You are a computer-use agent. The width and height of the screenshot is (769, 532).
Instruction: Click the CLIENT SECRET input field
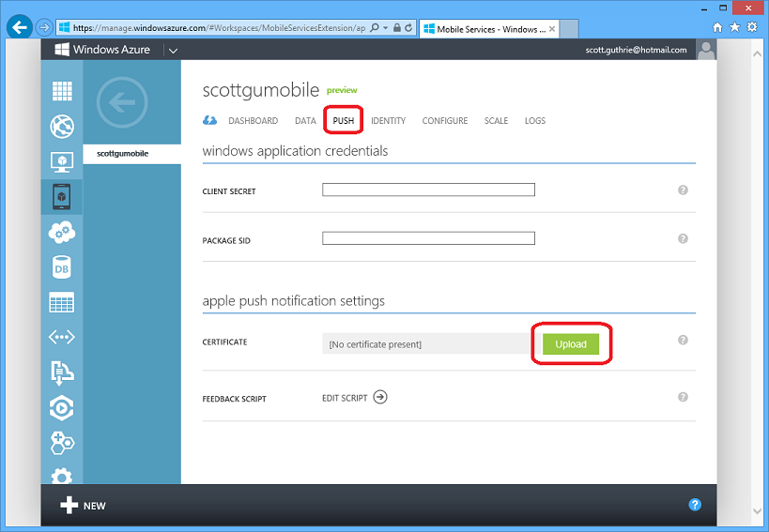coord(429,190)
